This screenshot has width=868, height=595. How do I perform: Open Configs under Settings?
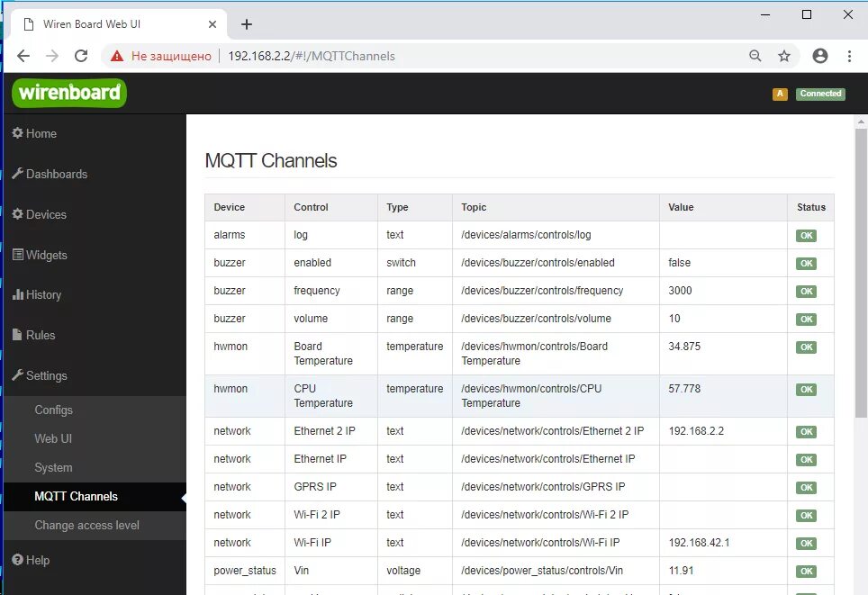[54, 410]
